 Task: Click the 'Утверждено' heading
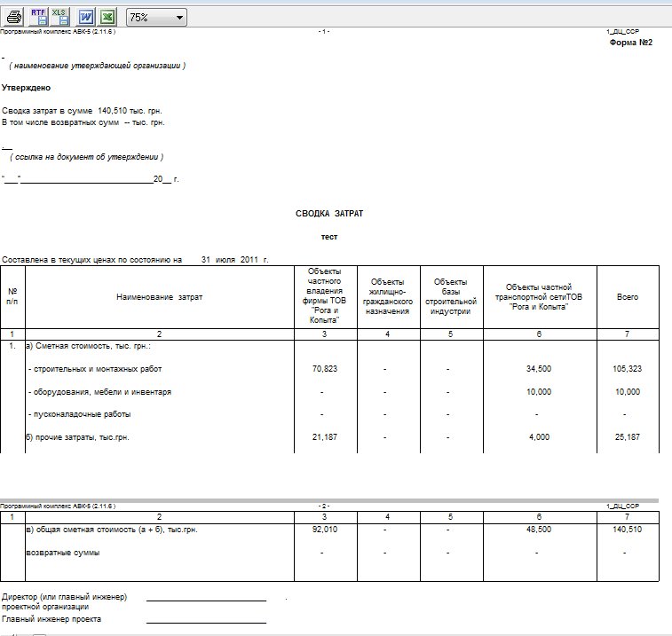(27, 88)
